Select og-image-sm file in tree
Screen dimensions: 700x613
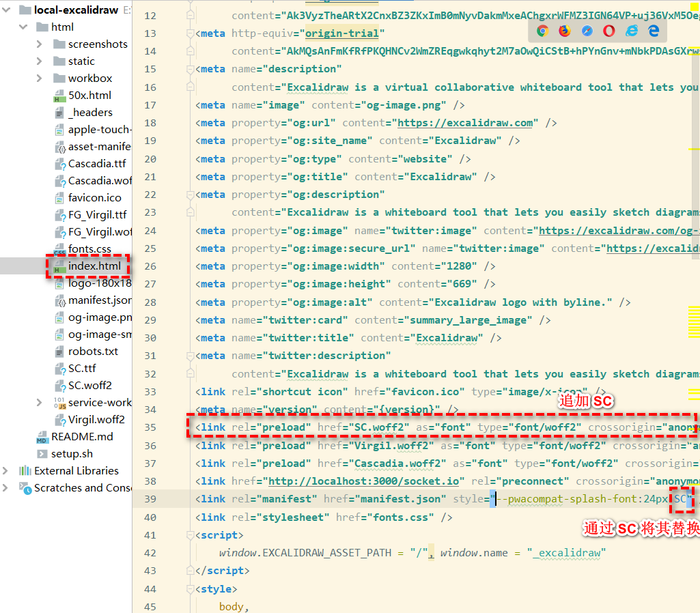click(x=100, y=334)
